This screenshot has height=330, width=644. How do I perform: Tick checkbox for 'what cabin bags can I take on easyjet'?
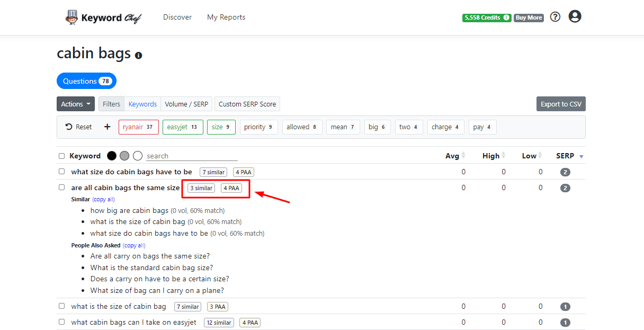pos(61,322)
